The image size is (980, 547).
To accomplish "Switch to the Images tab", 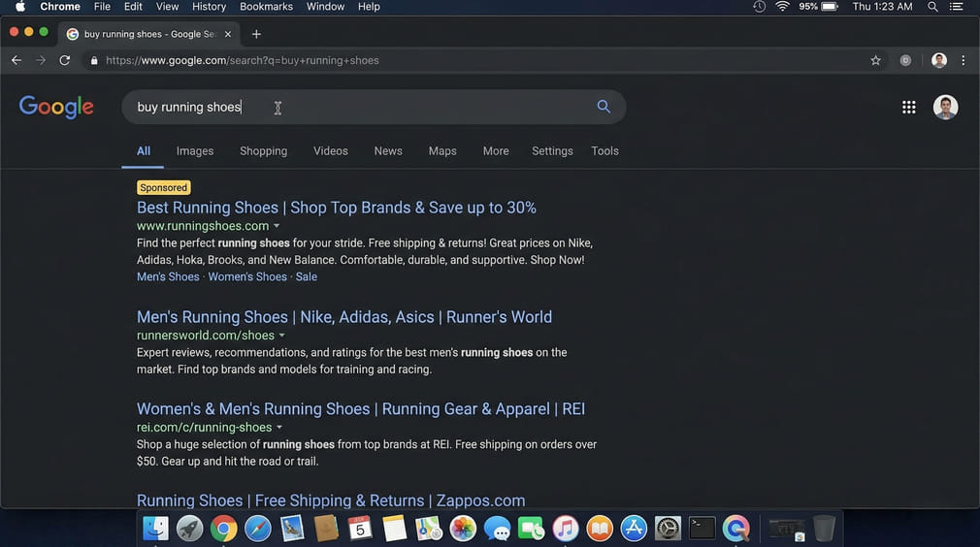I will click(x=194, y=151).
